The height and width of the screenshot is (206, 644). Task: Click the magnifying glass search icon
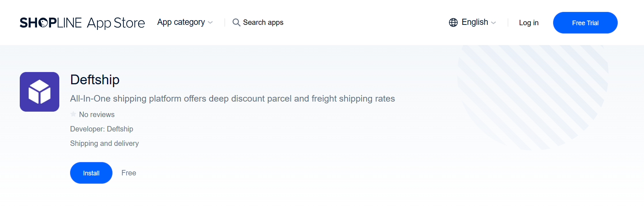[x=236, y=22]
